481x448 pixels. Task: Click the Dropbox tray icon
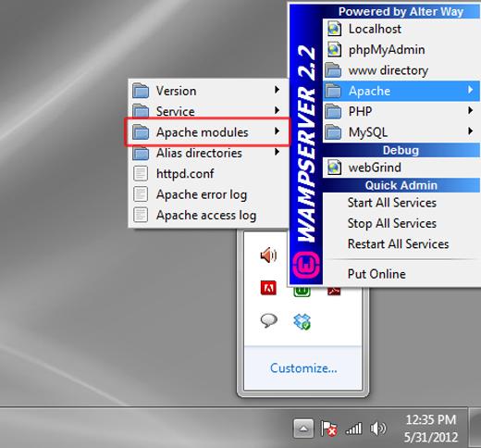click(302, 322)
